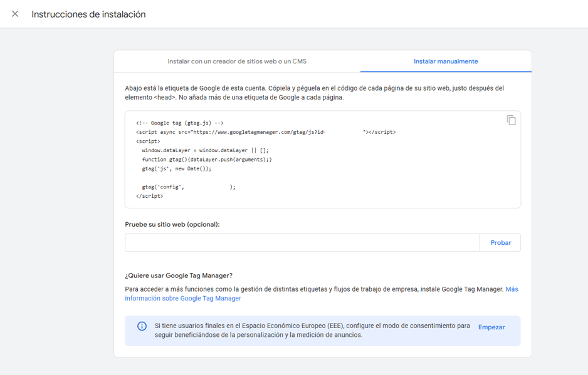Screen dimensions: 588x375
Task: Click the gtag('config' code line
Action: pos(189,187)
